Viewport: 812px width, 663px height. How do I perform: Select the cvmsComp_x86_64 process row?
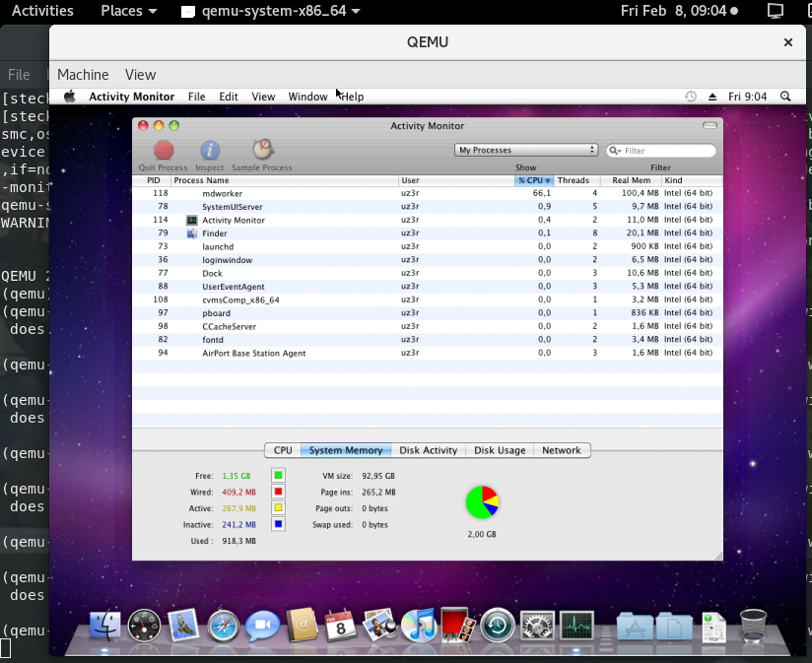click(428, 299)
